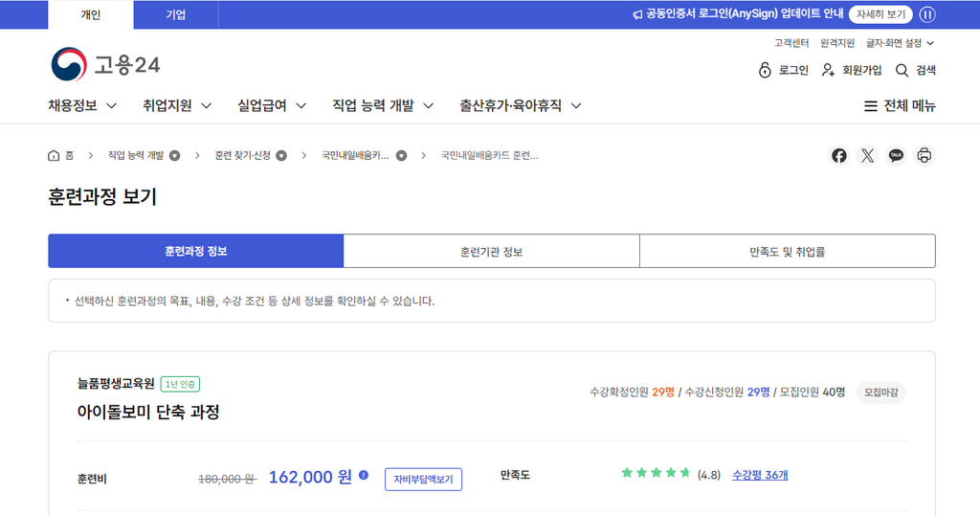This screenshot has height=516, width=980.
Task: Click 공동인증서 로그인(AnySign) 업데이트 안내 notice
Action: coord(744,13)
